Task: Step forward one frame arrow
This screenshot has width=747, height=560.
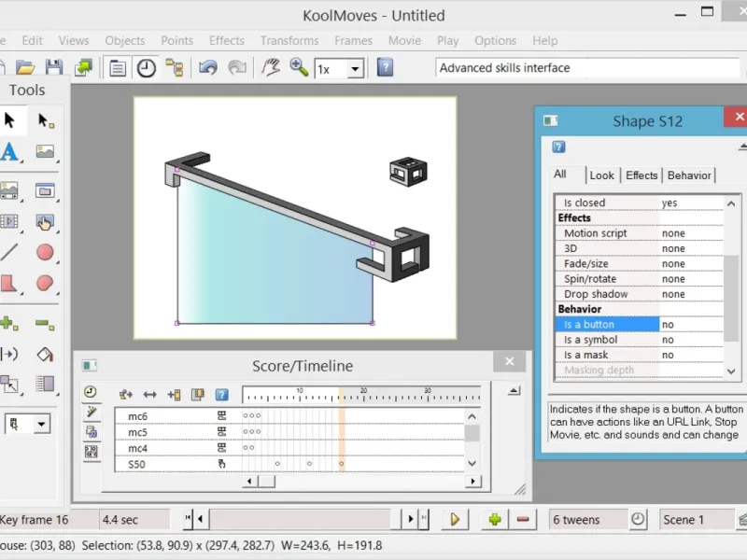Action: (410, 519)
